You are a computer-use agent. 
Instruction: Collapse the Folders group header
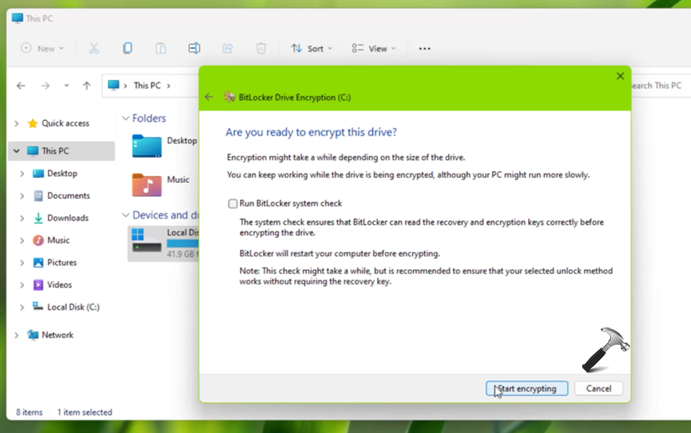coord(126,118)
